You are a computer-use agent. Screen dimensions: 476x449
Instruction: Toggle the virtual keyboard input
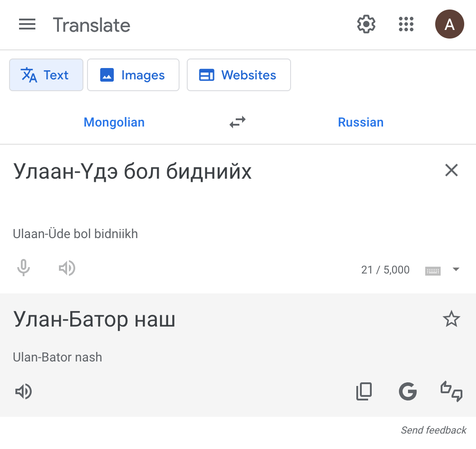(432, 270)
